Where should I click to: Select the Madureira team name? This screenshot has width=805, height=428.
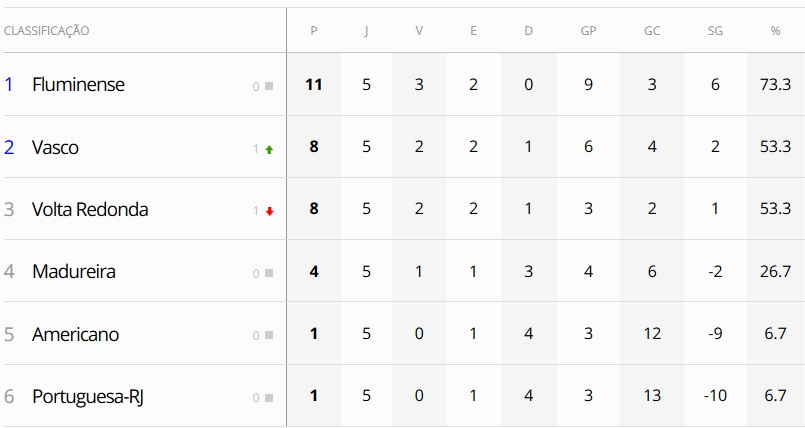coord(74,271)
